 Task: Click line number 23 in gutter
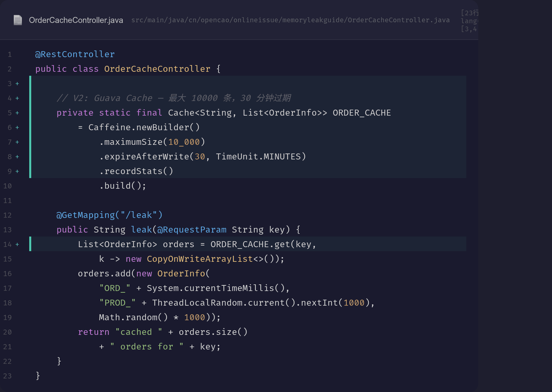point(8,376)
